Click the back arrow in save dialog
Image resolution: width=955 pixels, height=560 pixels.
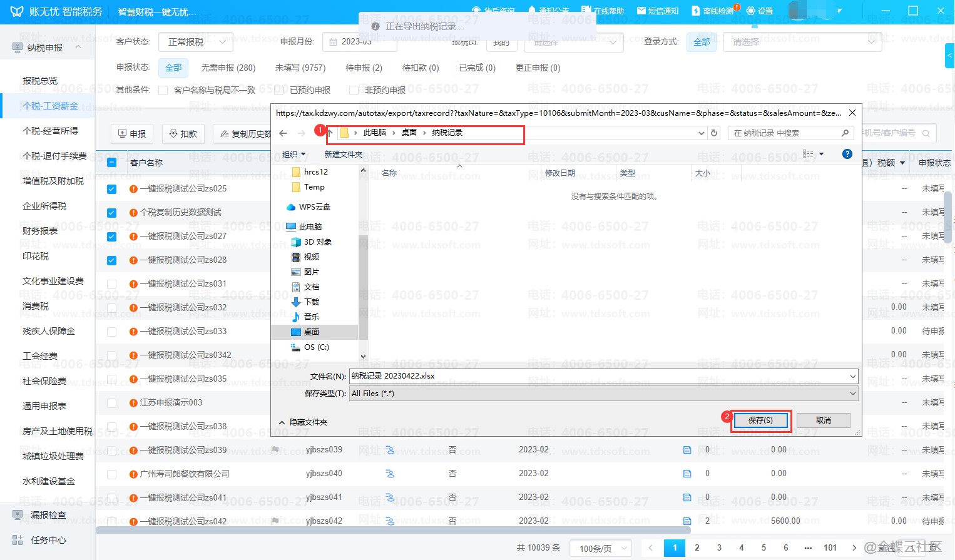283,133
